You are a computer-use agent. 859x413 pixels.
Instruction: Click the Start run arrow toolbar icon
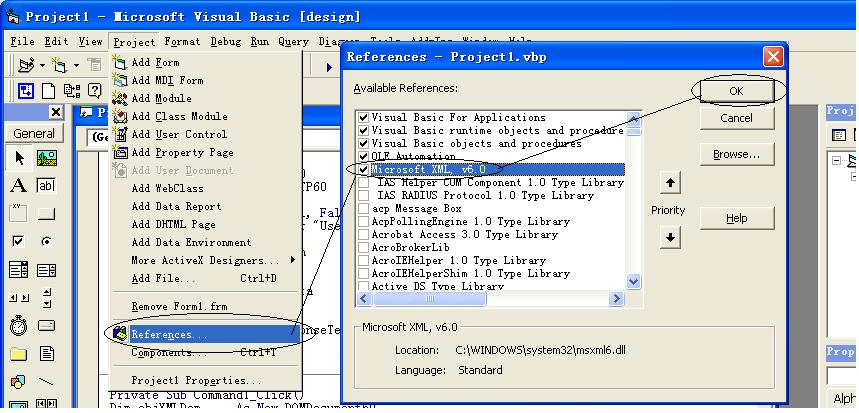point(329,67)
